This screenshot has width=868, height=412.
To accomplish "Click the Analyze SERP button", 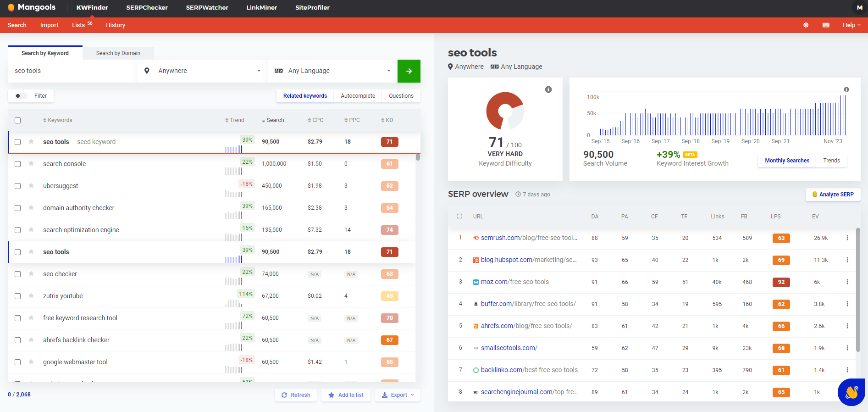I will click(833, 195).
